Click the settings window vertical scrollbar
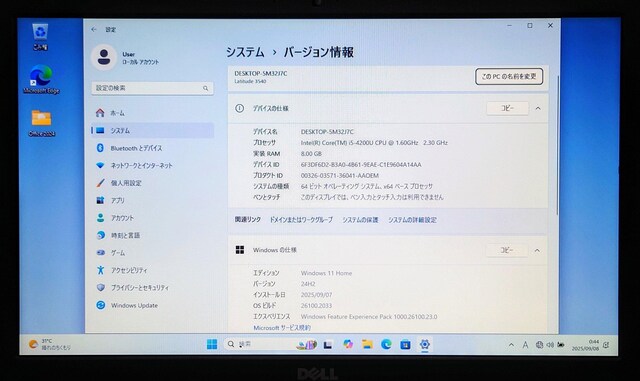 coord(557,144)
